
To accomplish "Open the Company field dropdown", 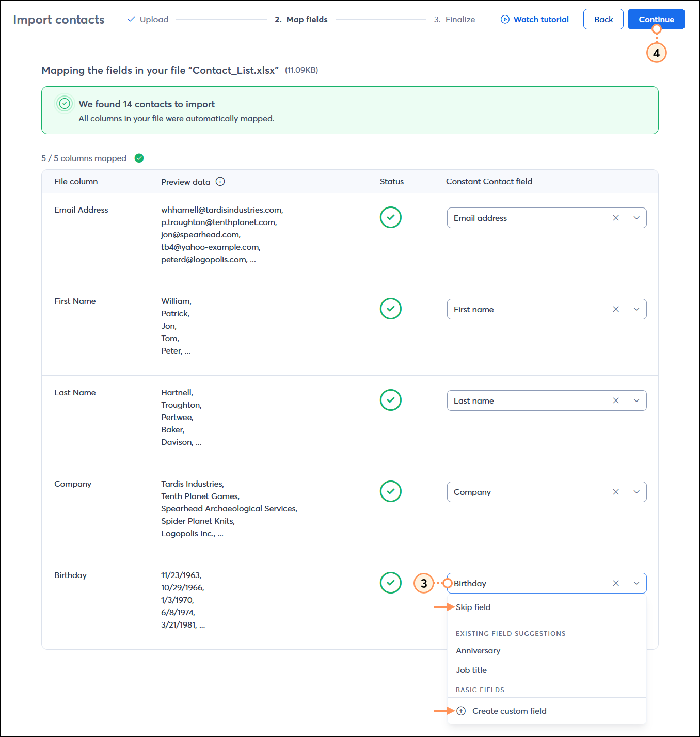I will click(x=637, y=492).
